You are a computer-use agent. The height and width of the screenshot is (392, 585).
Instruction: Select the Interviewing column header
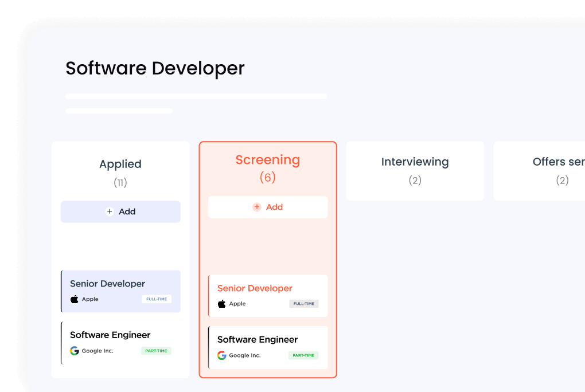tap(415, 162)
